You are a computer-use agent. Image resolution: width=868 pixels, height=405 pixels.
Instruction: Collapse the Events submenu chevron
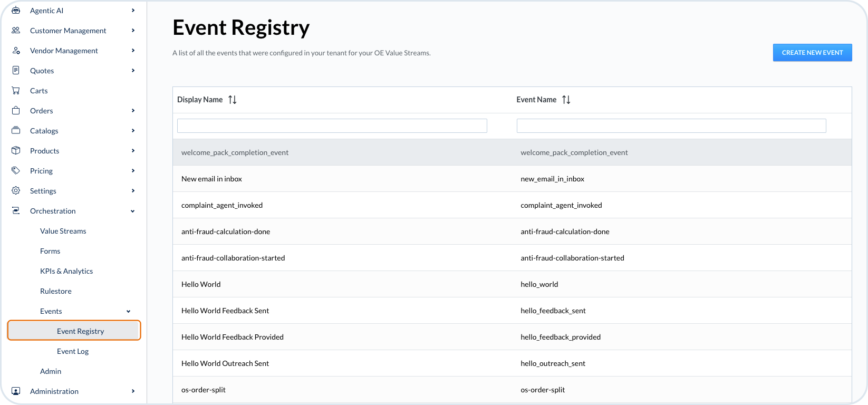click(128, 311)
